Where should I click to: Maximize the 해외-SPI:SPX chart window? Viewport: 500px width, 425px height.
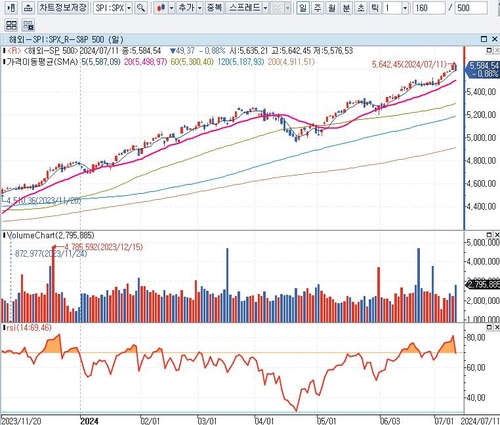pyautogui.click(x=484, y=39)
